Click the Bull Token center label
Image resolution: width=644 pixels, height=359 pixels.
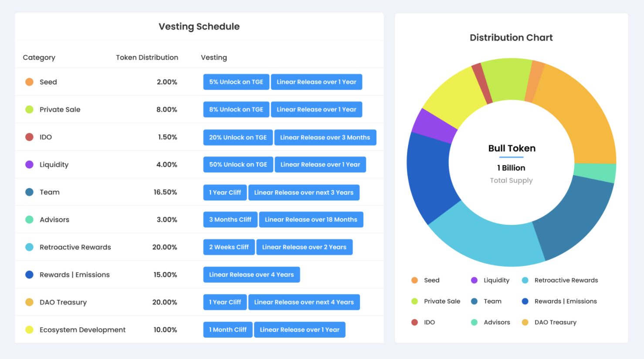click(x=511, y=148)
